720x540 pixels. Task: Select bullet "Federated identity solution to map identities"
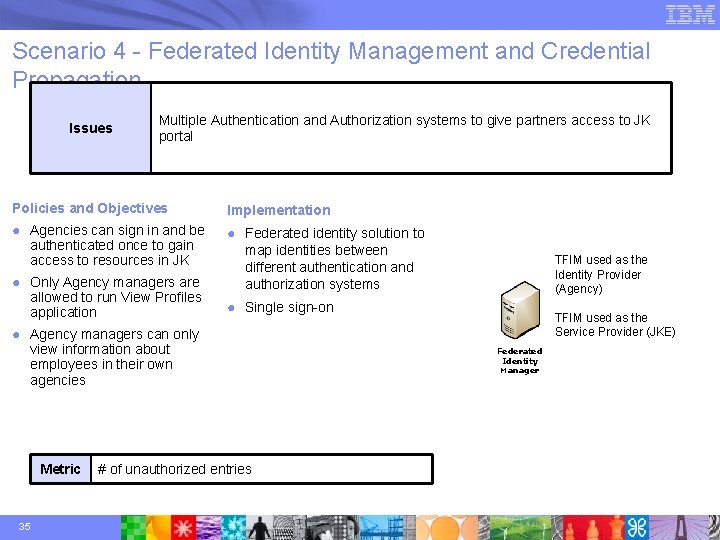pos(334,259)
